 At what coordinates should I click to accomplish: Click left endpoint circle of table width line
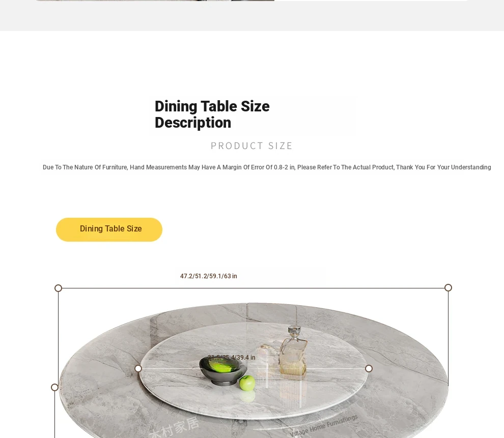point(58,288)
